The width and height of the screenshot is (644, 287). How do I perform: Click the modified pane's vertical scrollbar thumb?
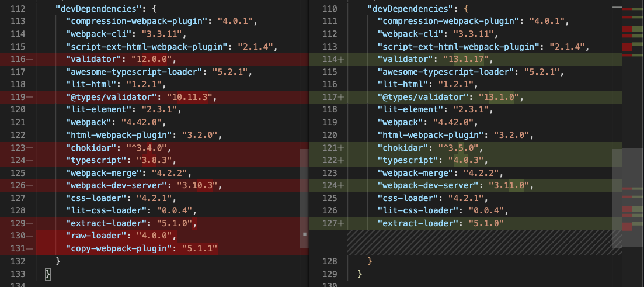617,198
